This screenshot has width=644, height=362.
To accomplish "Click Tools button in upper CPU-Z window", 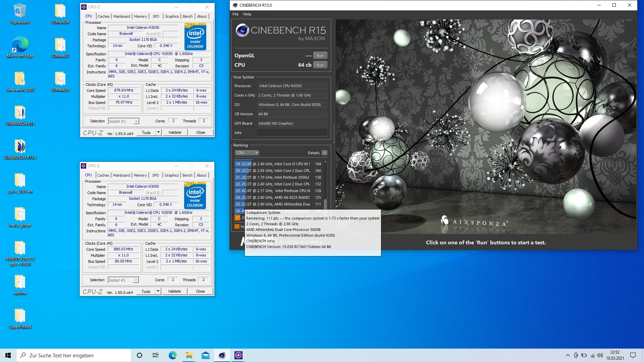I will click(146, 132).
